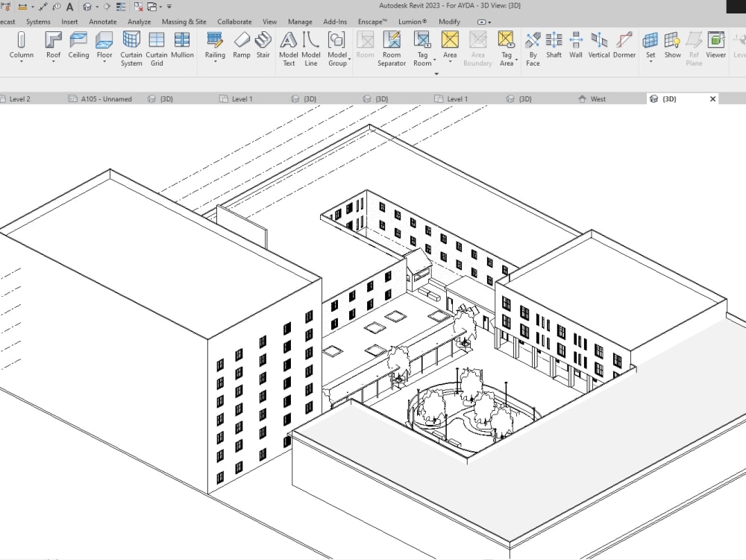
Task: Open the Collaborate ribbon tab
Action: (234, 22)
